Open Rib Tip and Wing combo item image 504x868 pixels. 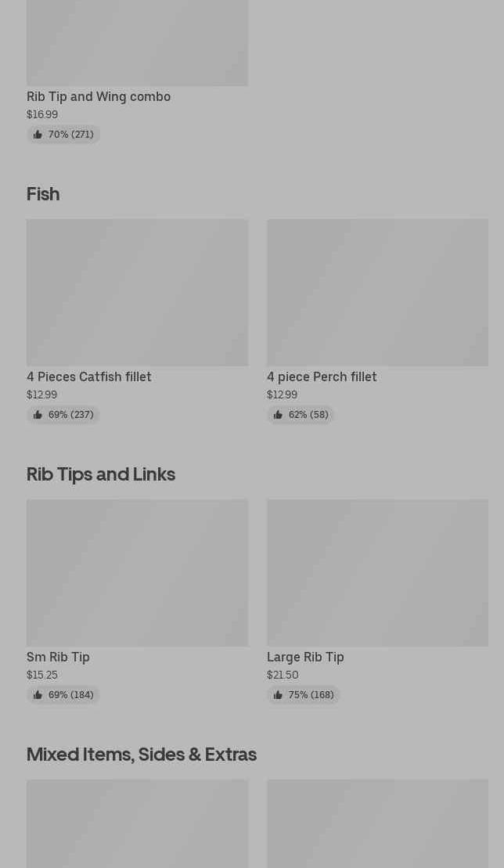(x=137, y=43)
